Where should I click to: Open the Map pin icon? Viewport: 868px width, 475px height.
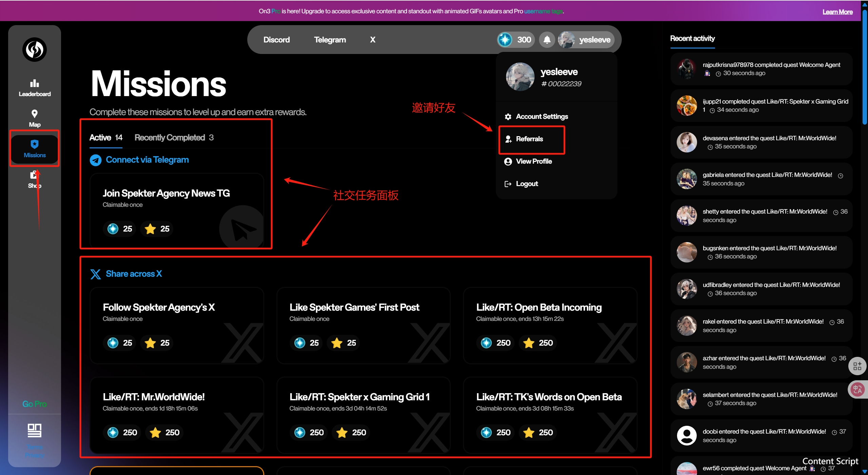35,113
